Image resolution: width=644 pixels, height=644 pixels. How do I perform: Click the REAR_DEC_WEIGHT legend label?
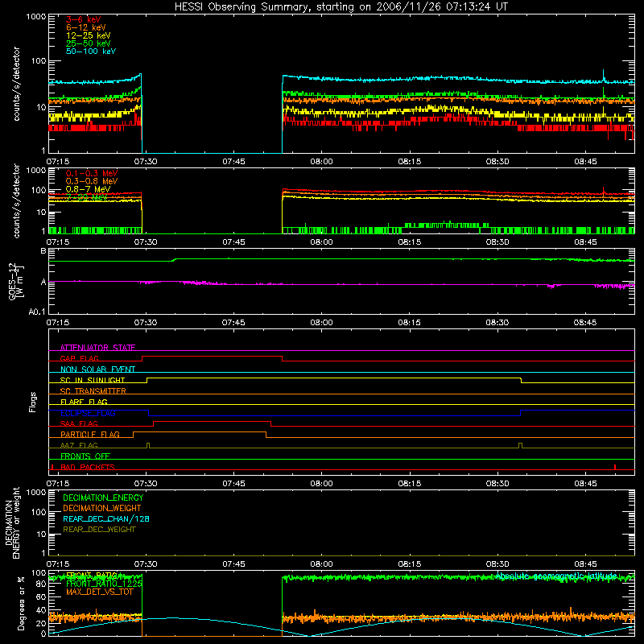pos(99,530)
